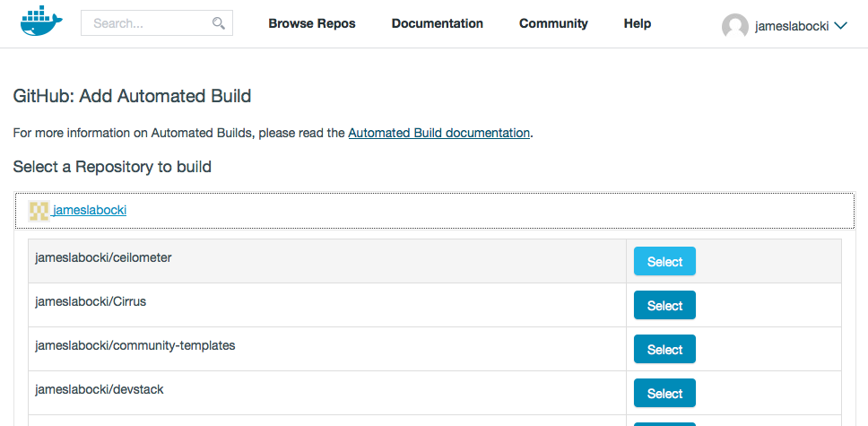Viewport: 868px width, 426px height.
Task: Go to Documentation in navigation
Action: [438, 23]
